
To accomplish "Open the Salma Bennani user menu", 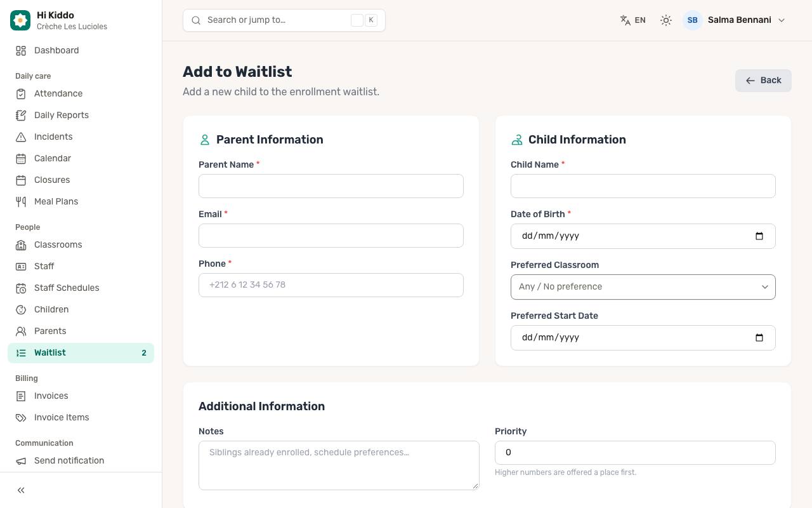I will tap(735, 20).
